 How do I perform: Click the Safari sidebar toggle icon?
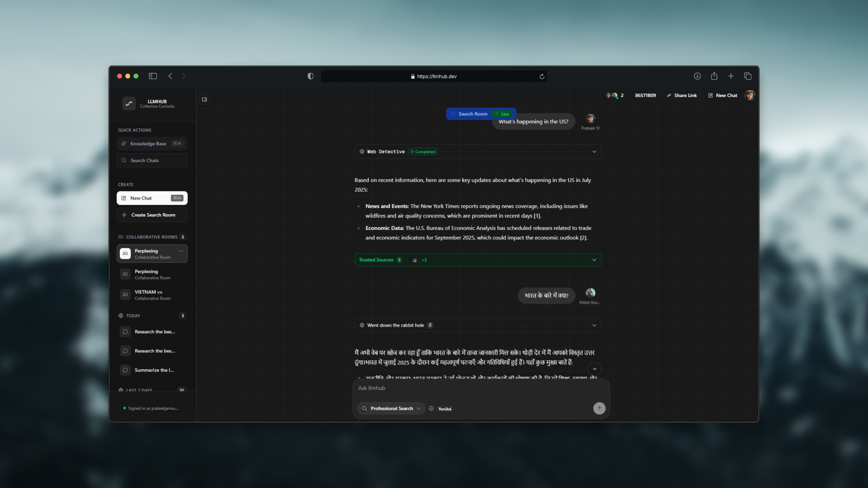[x=153, y=76]
